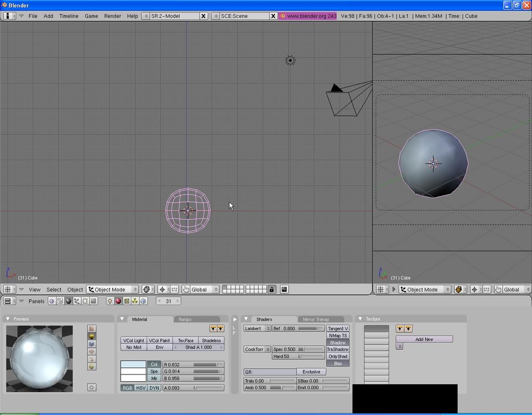Screen dimensions: 532x415
Task: Open CookTorr specular shader dropdown
Action: pyautogui.click(x=257, y=349)
